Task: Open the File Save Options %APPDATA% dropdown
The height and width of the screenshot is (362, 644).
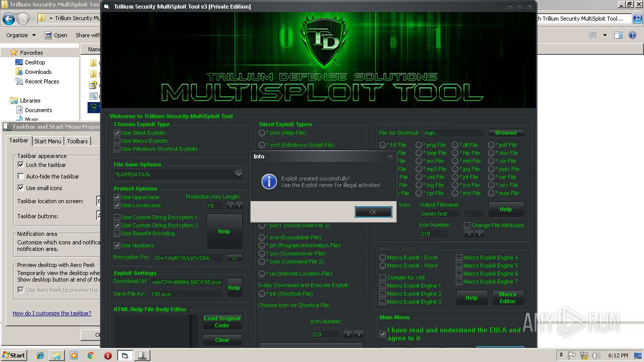Action: click(x=179, y=174)
